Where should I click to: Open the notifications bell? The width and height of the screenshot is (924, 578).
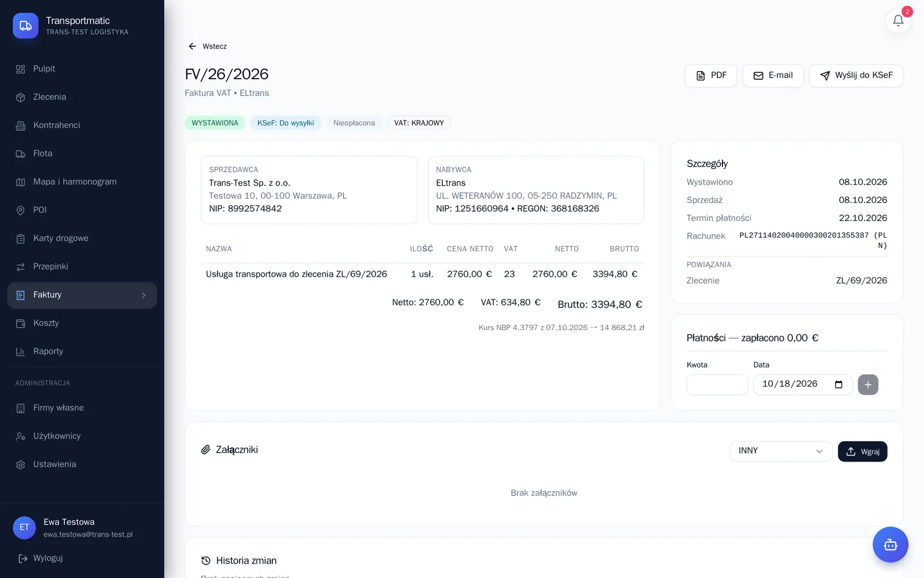[x=898, y=20]
